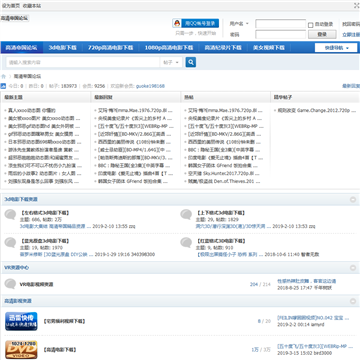360x360 pixels.
Task: Focus the search content input box
Action: click(83, 62)
